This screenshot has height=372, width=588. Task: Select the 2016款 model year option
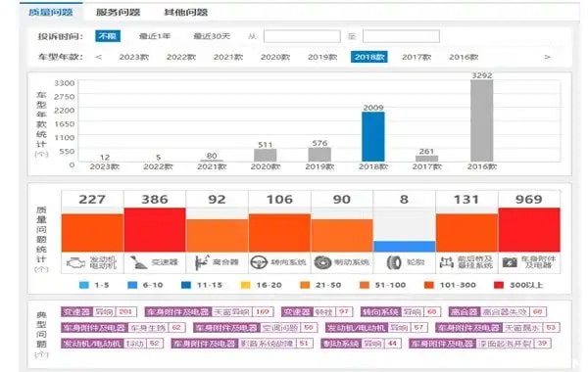[464, 57]
